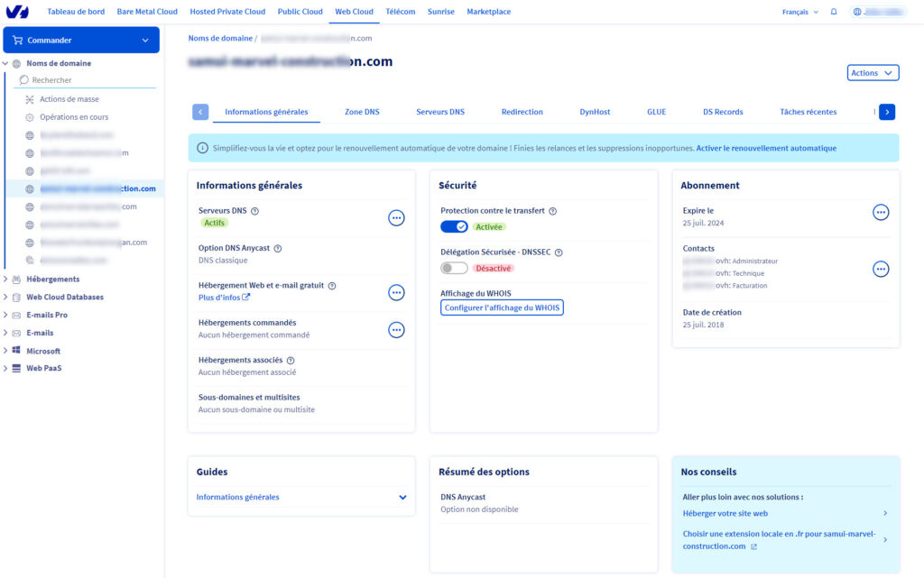Click the Web Cloud Databases icon
924x578 pixels.
pyautogui.click(x=16, y=298)
